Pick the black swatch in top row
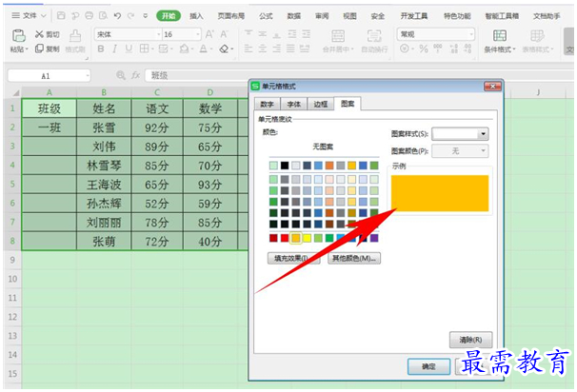577x392 pixels. point(285,166)
